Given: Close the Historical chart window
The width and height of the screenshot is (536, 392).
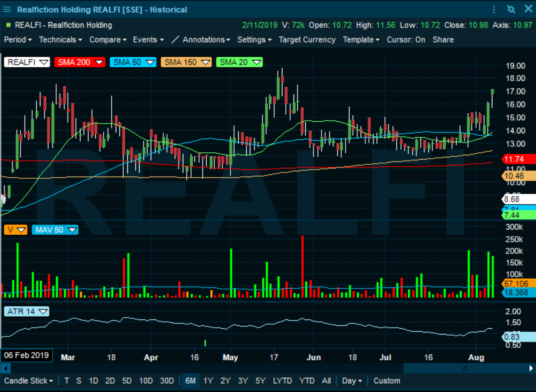Looking at the screenshot, I should pyautogui.click(x=528, y=9).
